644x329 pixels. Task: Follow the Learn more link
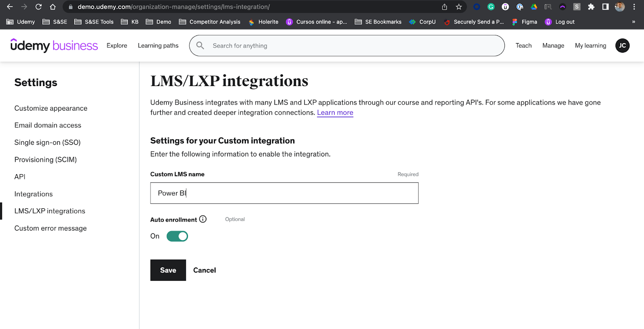[x=335, y=113]
